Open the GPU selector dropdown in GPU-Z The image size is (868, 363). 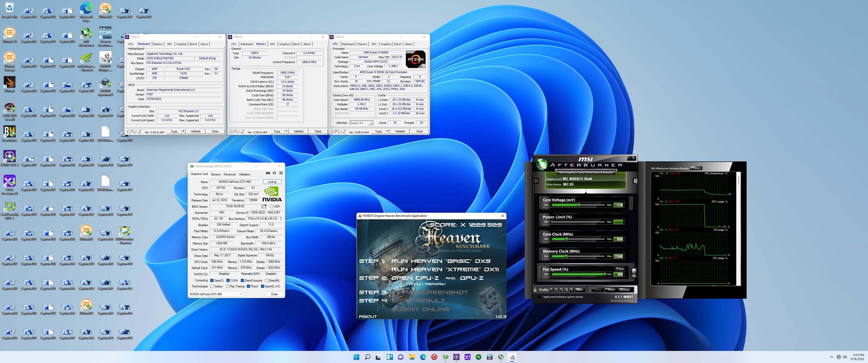pyautogui.click(x=216, y=294)
